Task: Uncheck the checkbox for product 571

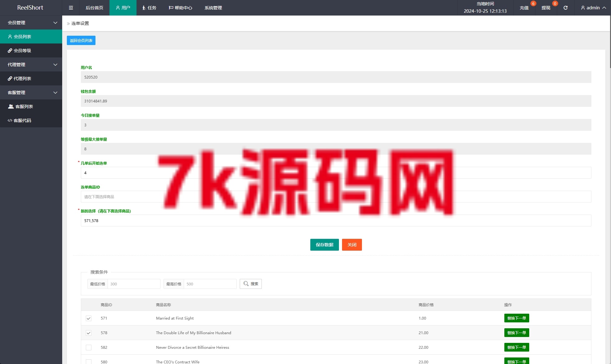Action: tap(89, 318)
